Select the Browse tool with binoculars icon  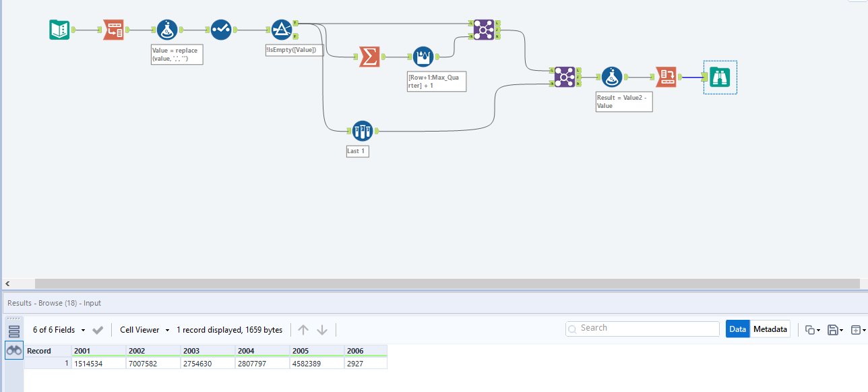click(720, 77)
